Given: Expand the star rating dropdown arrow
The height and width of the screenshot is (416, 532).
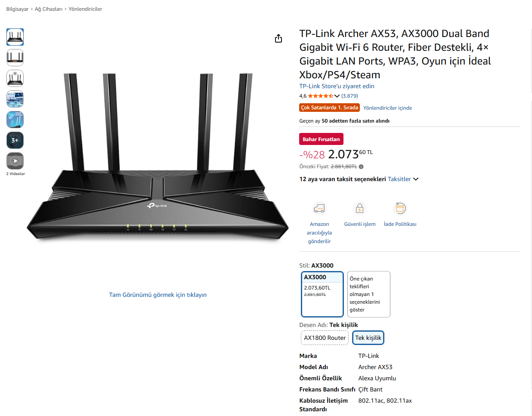Looking at the screenshot, I should click(337, 96).
